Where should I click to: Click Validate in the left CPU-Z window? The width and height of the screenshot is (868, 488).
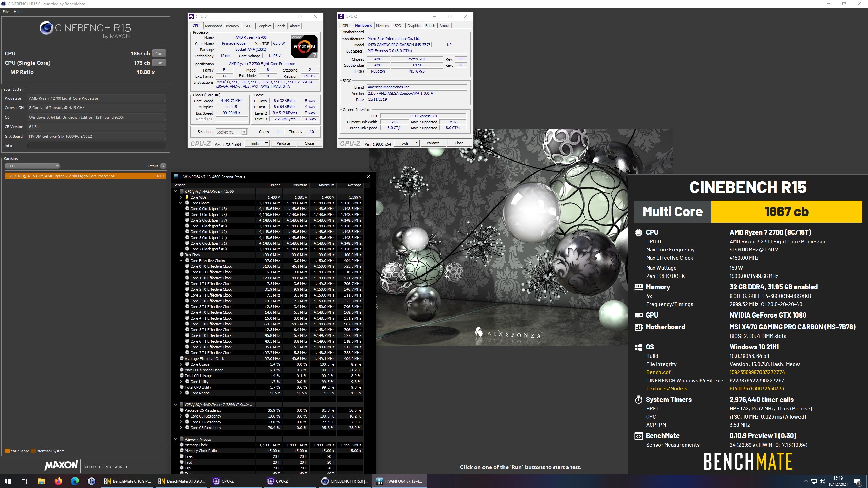(x=283, y=143)
